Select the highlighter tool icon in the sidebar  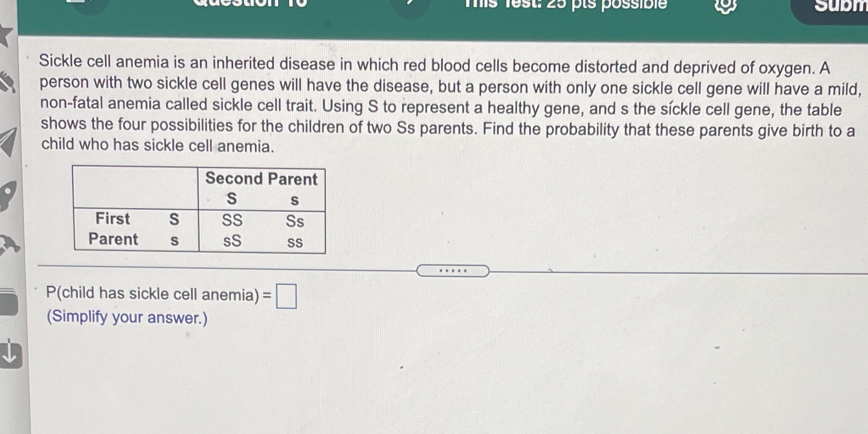(x=6, y=83)
